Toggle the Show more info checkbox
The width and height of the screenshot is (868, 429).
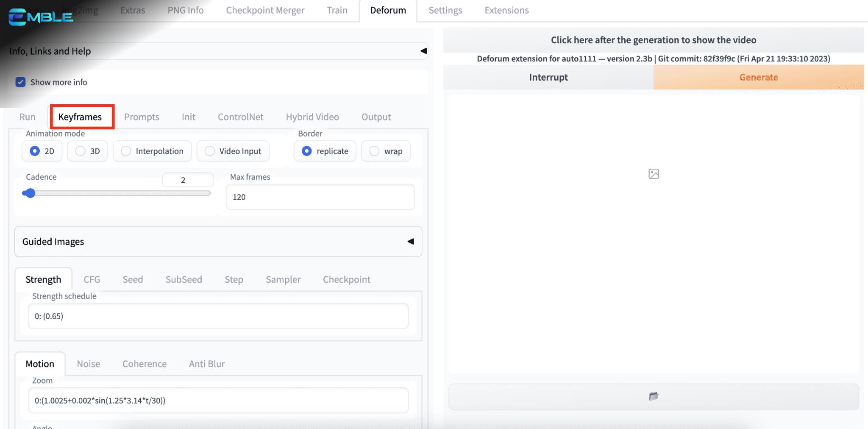pos(20,82)
